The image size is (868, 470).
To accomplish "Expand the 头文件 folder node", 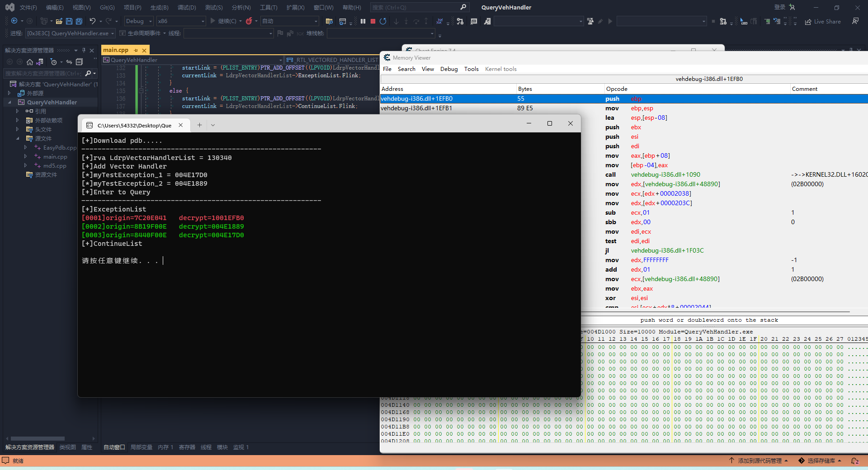I will coord(17,129).
